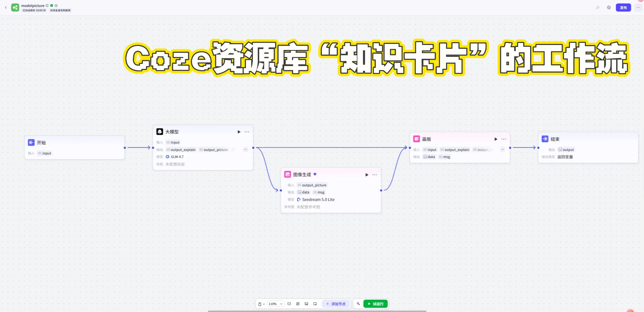Click output_explain input in 画板 node

coord(455,150)
